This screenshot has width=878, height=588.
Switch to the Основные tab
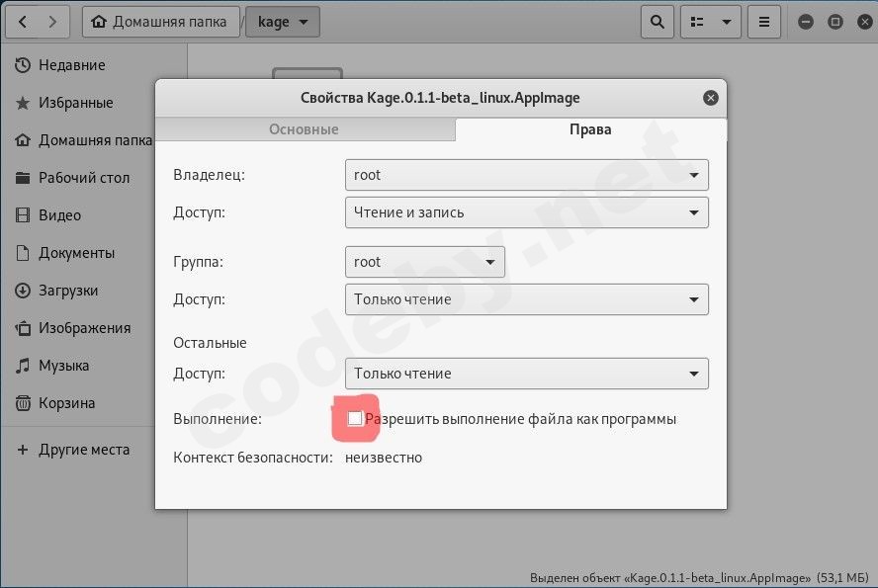tap(305, 129)
